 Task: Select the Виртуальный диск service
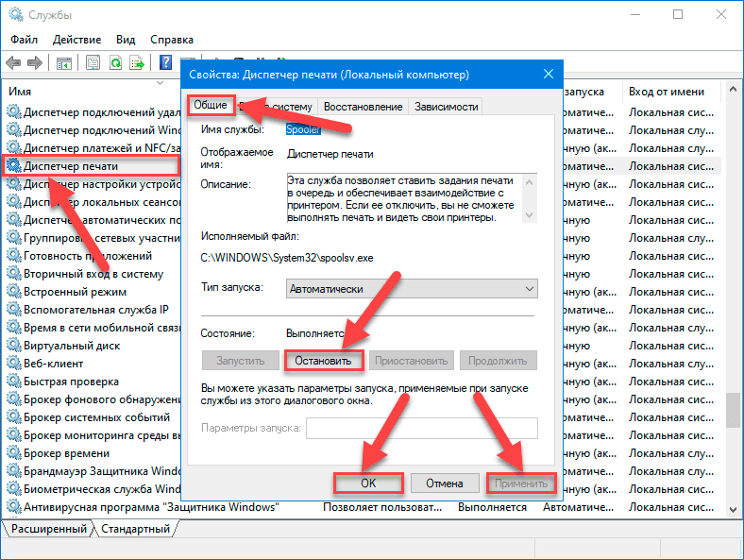[72, 346]
